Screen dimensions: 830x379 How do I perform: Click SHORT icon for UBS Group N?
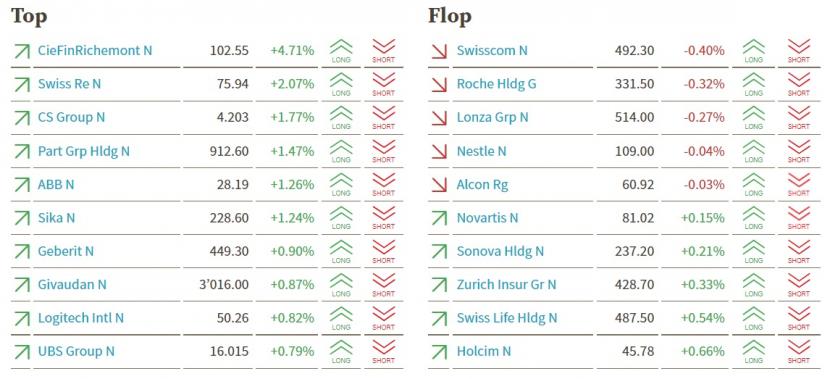point(383,351)
